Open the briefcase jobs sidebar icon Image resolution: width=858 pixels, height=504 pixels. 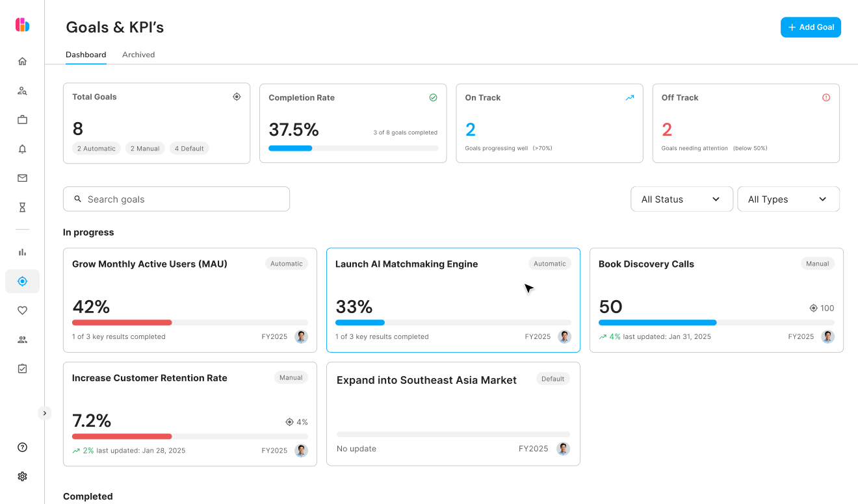pyautogui.click(x=22, y=120)
